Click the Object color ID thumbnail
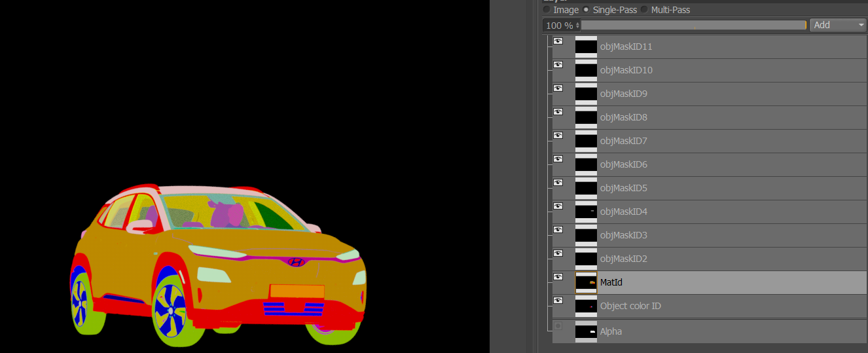The image size is (868, 353). point(587,306)
